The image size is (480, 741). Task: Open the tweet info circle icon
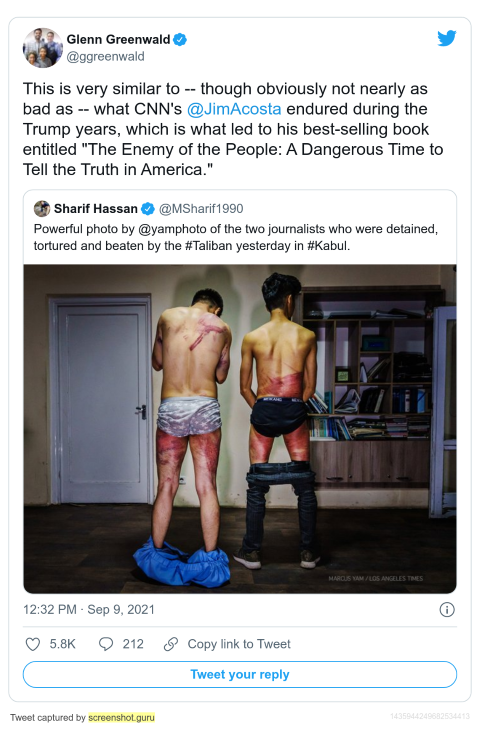(x=447, y=610)
